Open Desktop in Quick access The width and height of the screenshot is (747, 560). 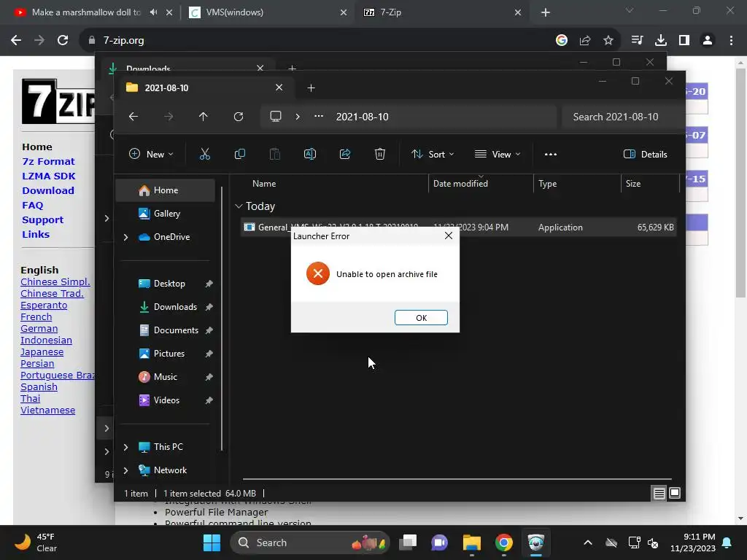click(x=169, y=284)
